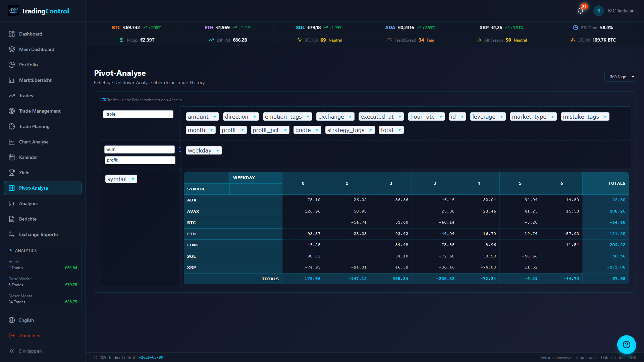
Task: Expand the leverage field filter arrow
Action: [x=501, y=117]
